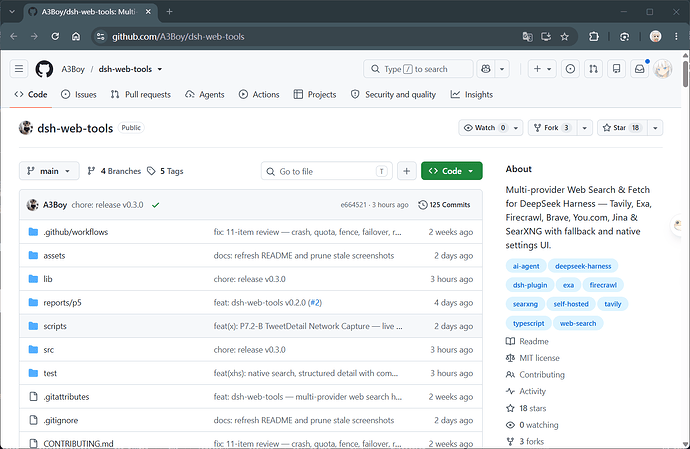Open the Contributing link

point(535,375)
